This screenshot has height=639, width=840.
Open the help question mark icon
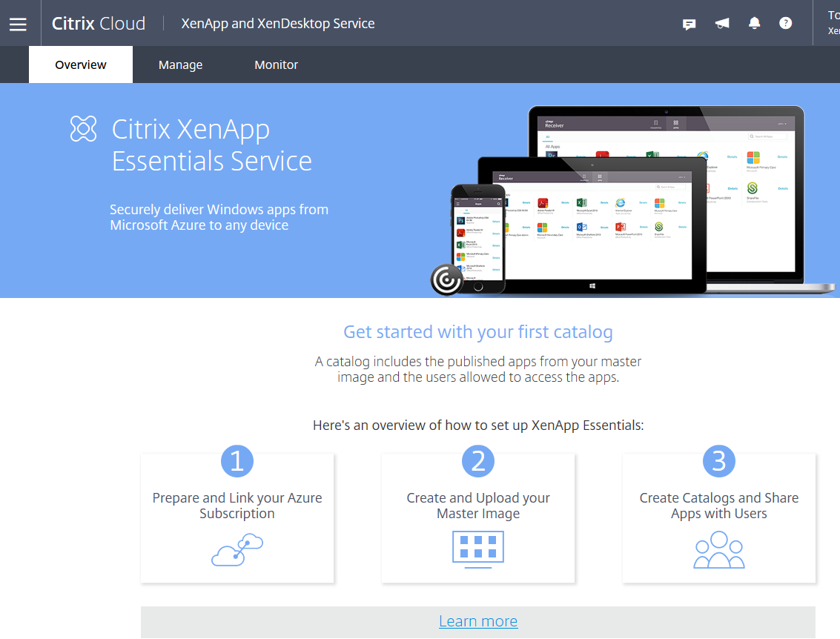tap(785, 23)
